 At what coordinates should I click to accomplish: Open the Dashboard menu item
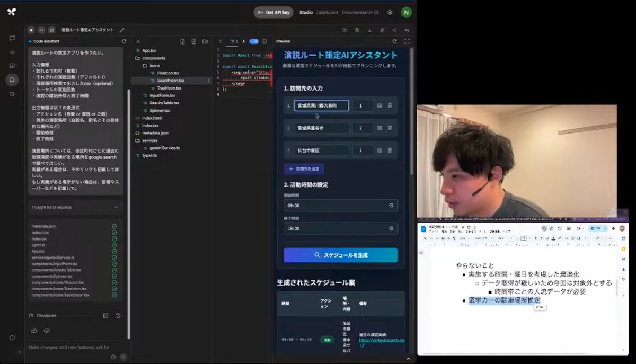(327, 12)
